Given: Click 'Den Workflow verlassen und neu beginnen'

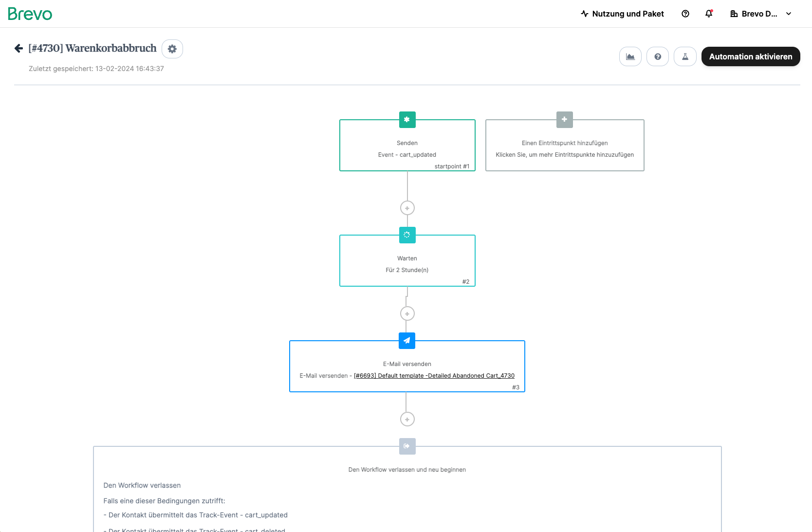Looking at the screenshot, I should tap(407, 470).
